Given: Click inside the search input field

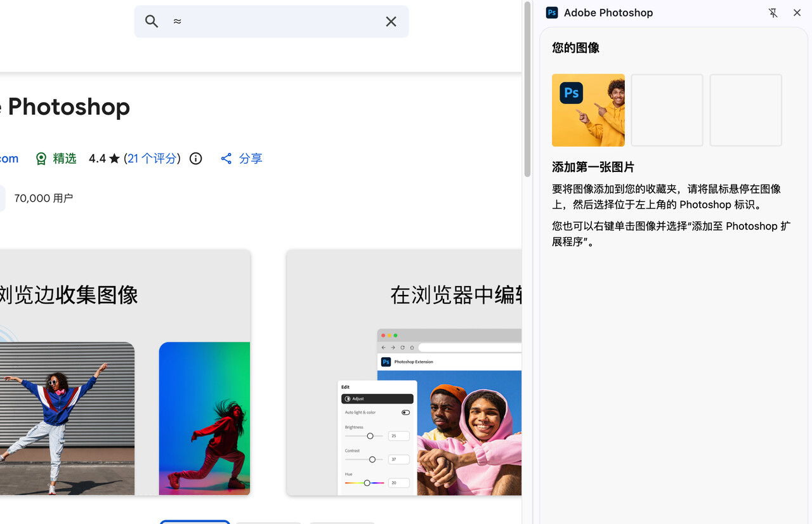Looking at the screenshot, I should pos(273,21).
